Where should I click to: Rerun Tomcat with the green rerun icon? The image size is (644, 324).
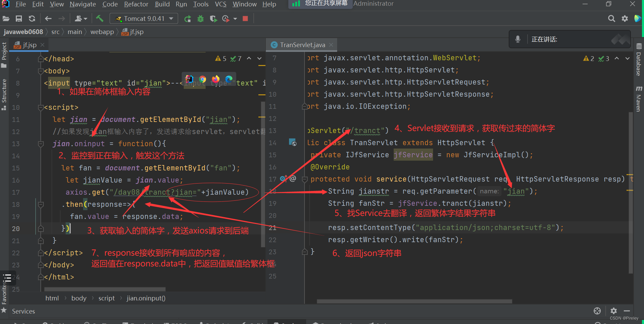click(x=188, y=19)
